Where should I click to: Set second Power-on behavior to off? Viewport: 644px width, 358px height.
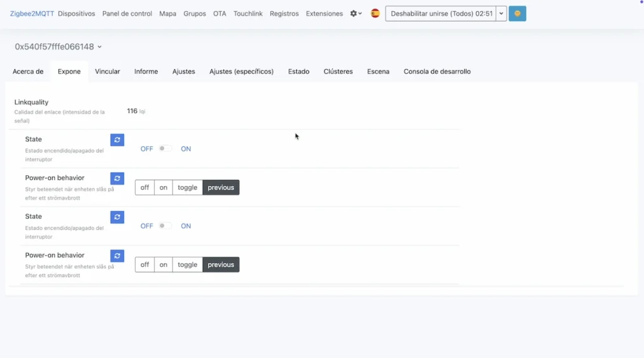(x=145, y=265)
